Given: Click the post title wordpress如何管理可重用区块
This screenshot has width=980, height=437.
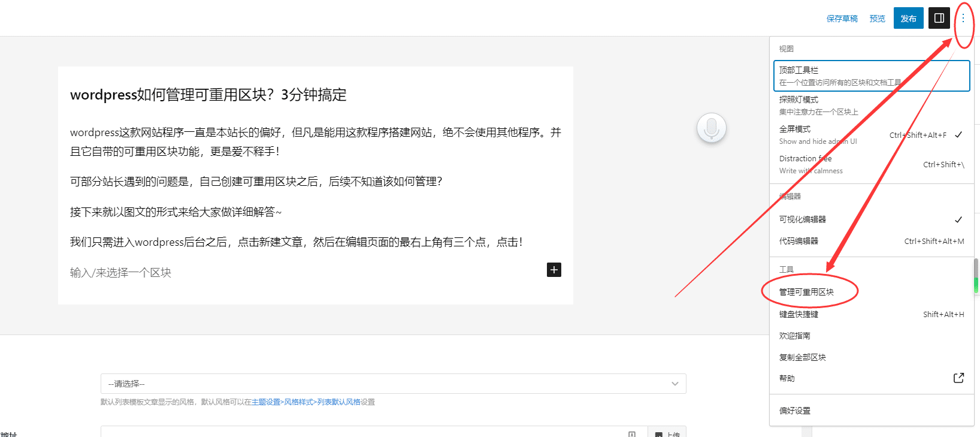Looking at the screenshot, I should [208, 95].
